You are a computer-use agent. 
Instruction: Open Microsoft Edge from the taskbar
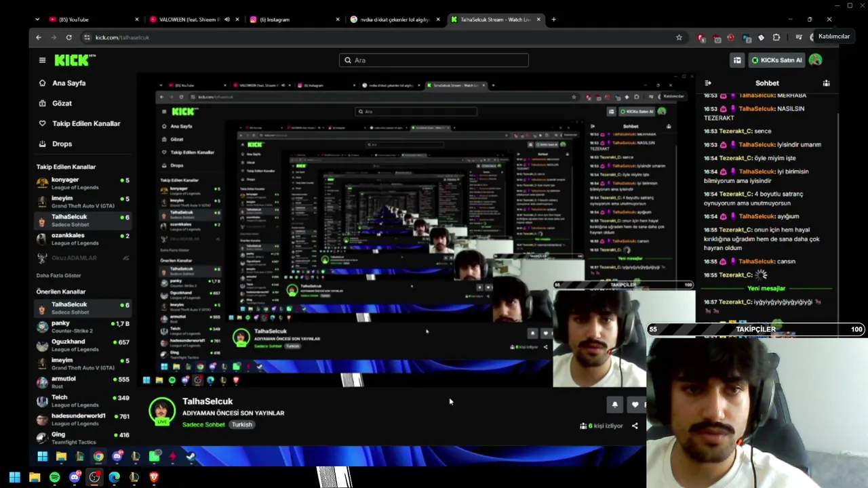coord(114,478)
